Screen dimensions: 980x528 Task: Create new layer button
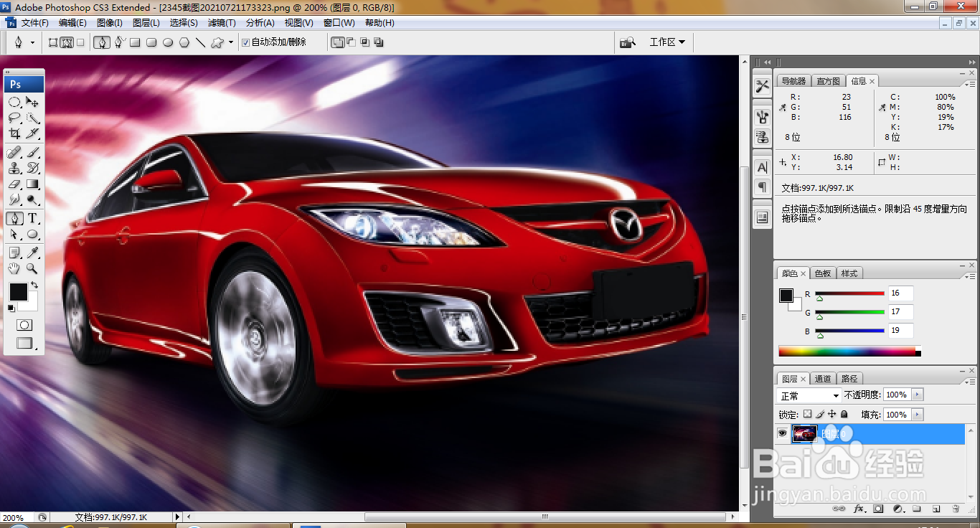pyautogui.click(x=936, y=509)
